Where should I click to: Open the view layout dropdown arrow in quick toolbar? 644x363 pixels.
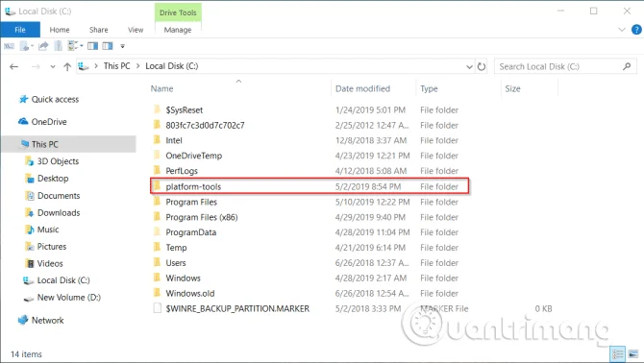point(82,45)
